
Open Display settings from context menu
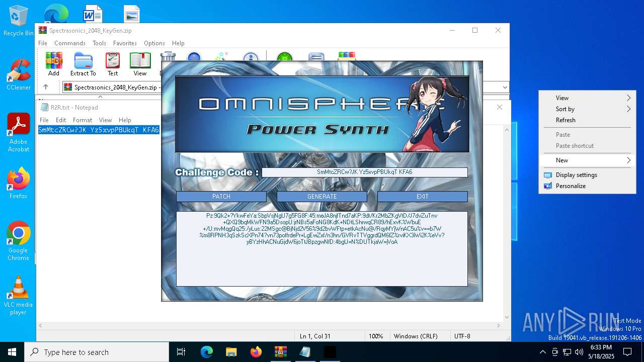point(587,175)
